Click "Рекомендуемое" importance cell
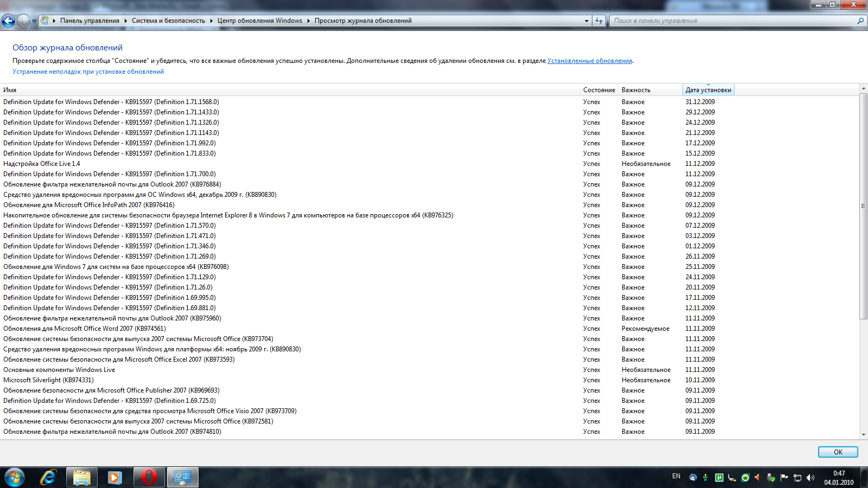This screenshot has width=868, height=488. 646,329
